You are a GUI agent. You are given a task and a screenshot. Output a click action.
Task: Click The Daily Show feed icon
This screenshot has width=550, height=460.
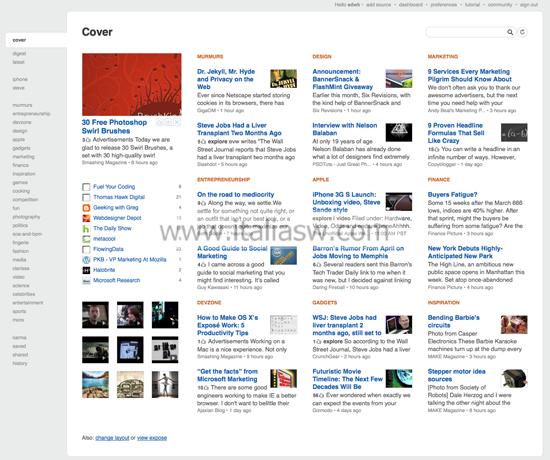[x=86, y=229]
